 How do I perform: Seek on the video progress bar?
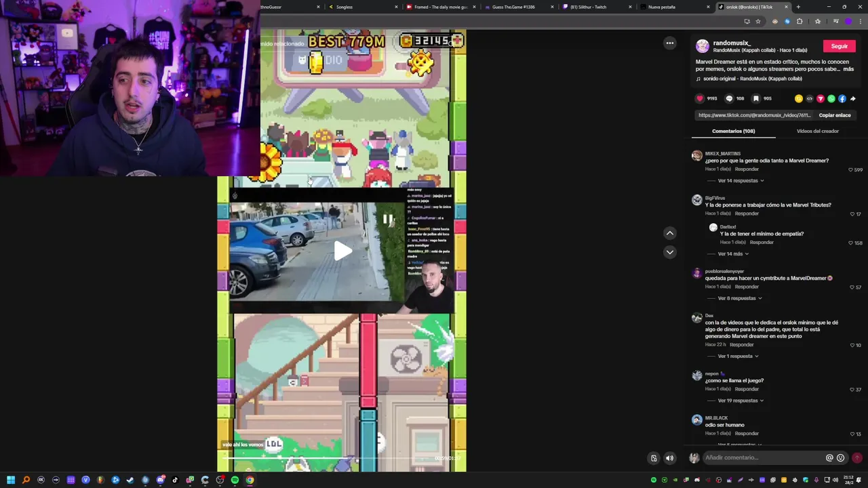pyautogui.click(x=325, y=458)
